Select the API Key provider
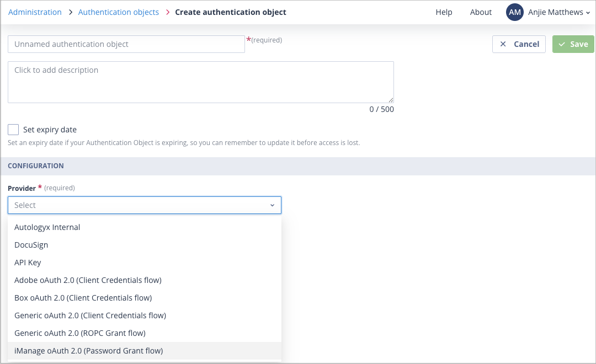Screen dimensions: 596x364 tap(145, 263)
